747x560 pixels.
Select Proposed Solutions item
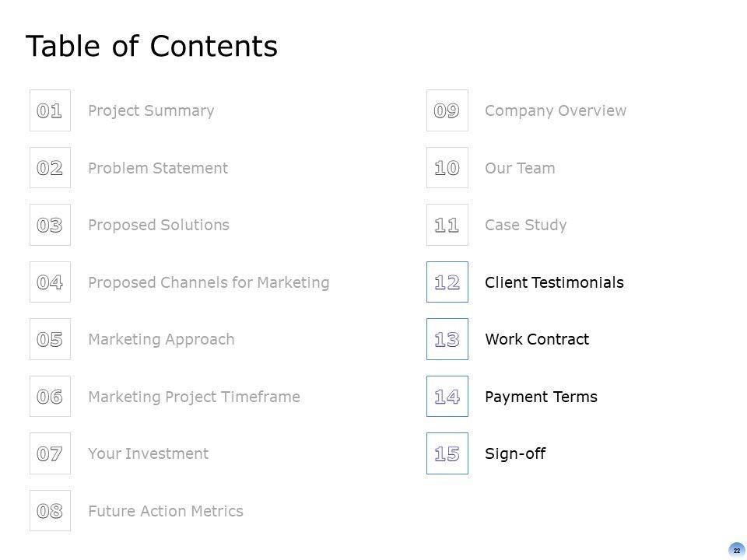pos(159,225)
